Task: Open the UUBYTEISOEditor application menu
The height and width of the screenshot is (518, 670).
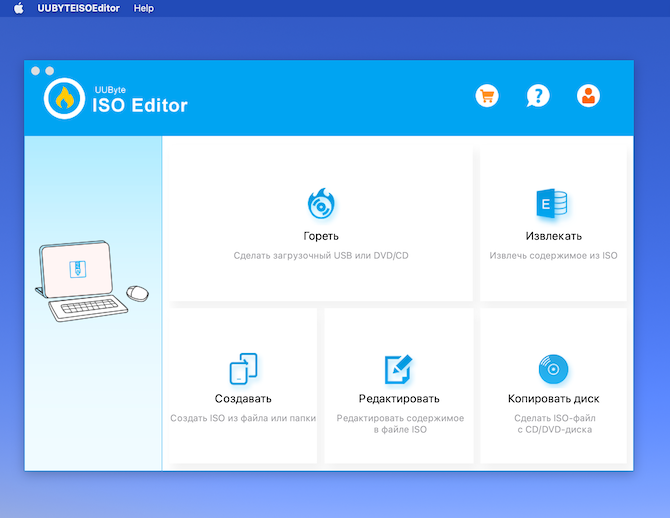Action: [79, 8]
